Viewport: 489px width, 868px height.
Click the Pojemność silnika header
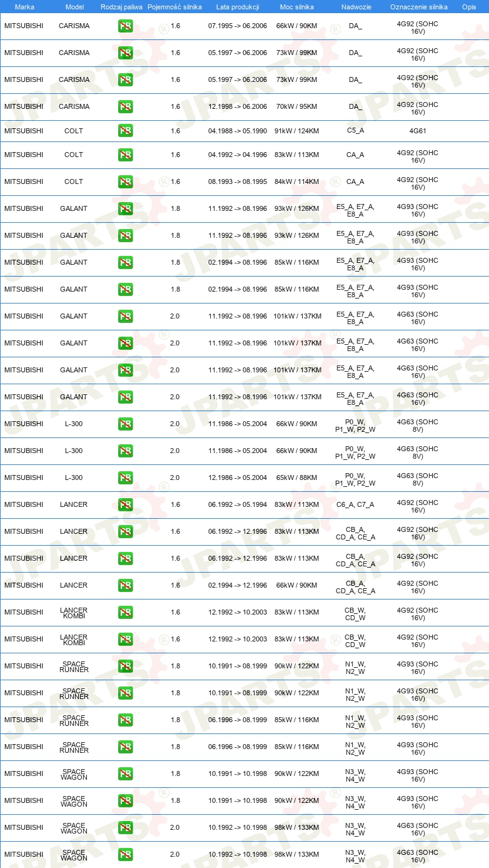[174, 7]
